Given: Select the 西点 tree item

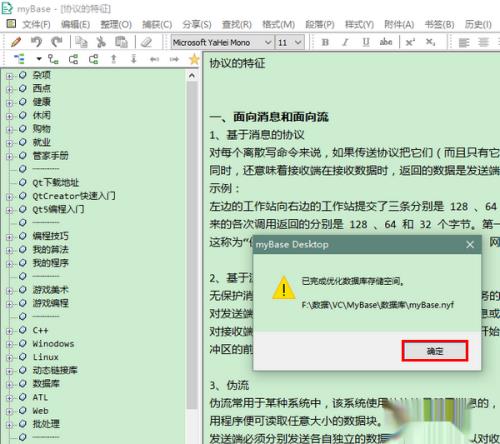Looking at the screenshot, I should pyautogui.click(x=41, y=88).
